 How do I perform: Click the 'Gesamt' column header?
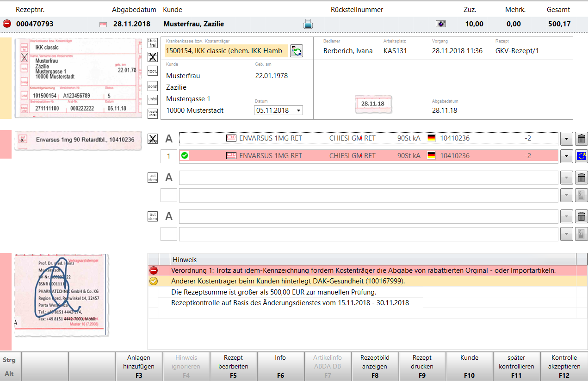(x=558, y=10)
